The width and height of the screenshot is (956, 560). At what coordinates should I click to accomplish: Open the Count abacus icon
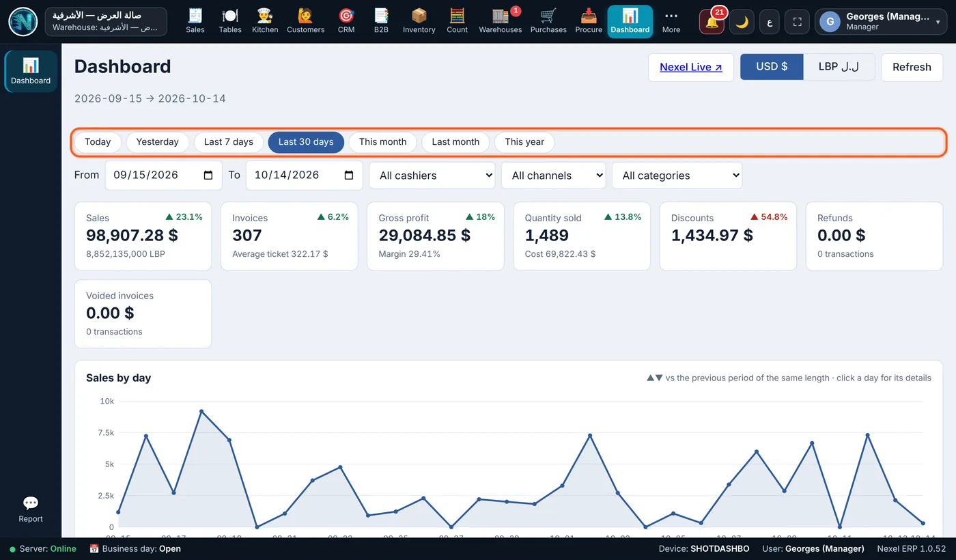[457, 21]
